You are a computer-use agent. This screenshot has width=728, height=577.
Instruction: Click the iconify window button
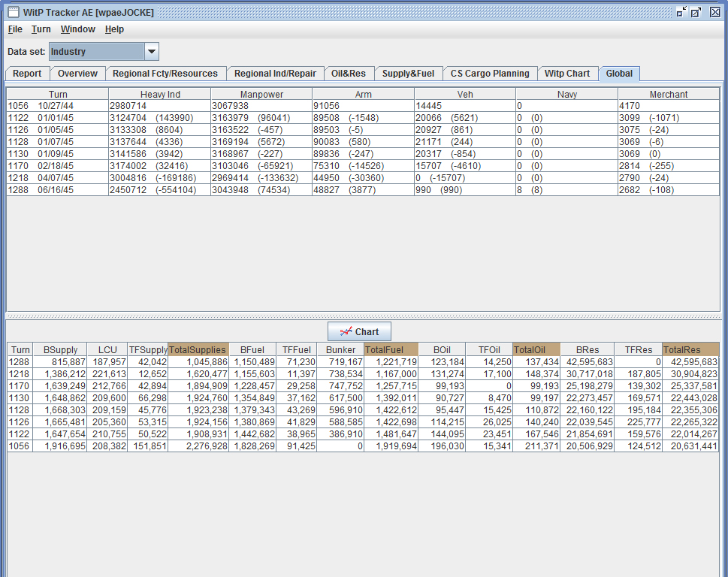[681, 12]
